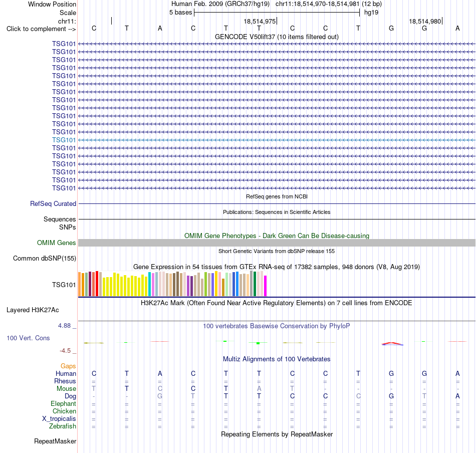Image resolution: width=476 pixels, height=453 pixels.
Task: Open the OMIM Genes track label
Action: coord(57,243)
